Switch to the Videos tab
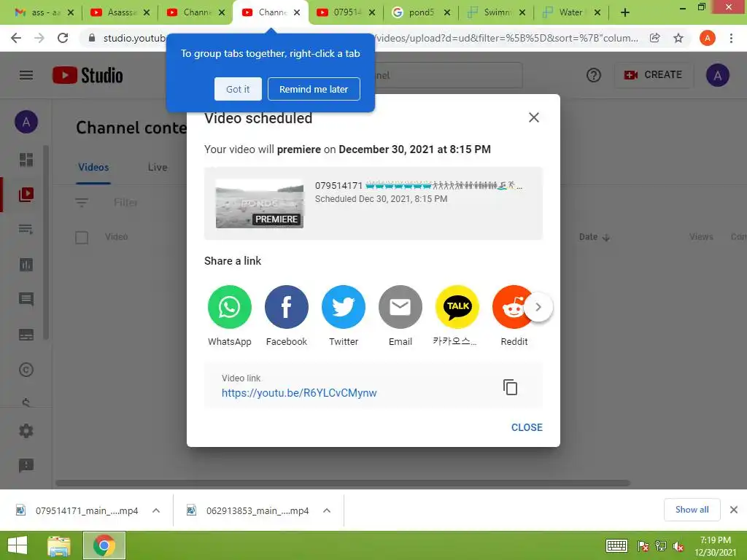The height and width of the screenshot is (560, 747). [x=93, y=167]
